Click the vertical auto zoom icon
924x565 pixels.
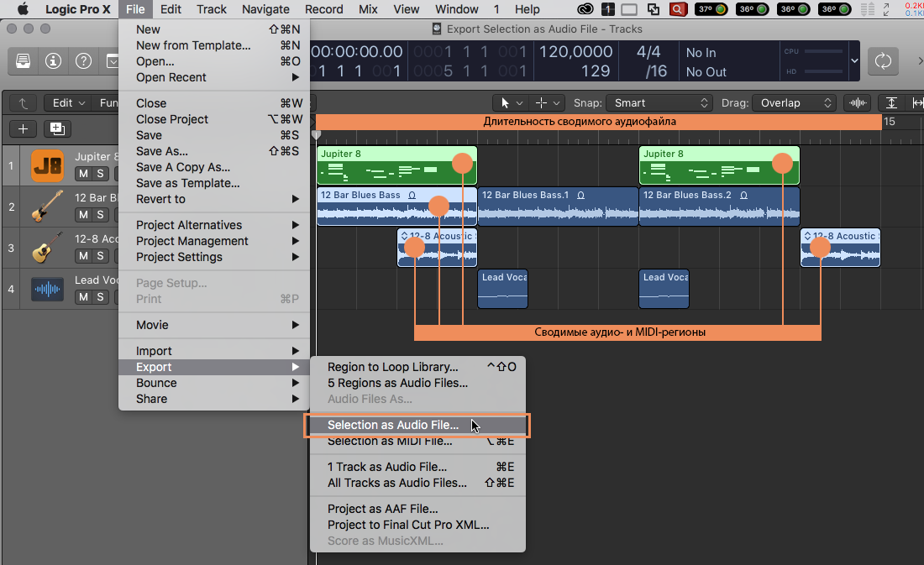(891, 103)
